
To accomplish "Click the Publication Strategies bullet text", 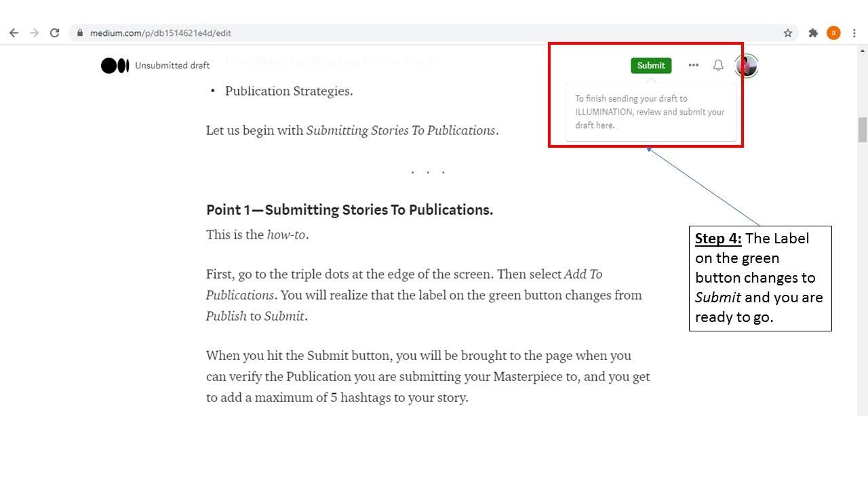I will tap(288, 91).
